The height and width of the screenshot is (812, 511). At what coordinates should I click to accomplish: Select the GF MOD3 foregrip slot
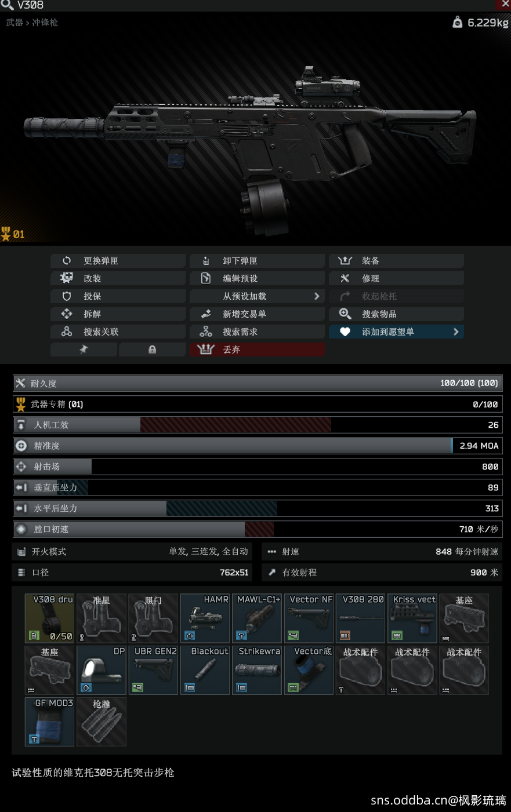[49, 722]
